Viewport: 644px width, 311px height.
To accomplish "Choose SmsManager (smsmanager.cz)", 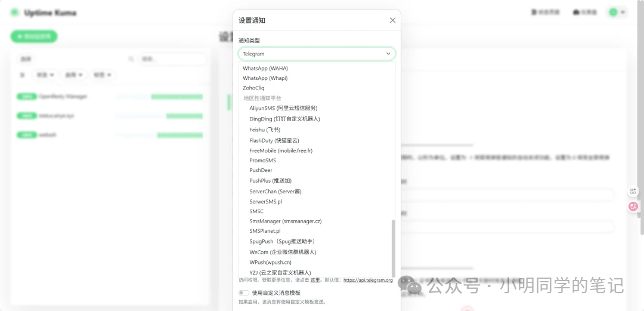I will point(286,221).
